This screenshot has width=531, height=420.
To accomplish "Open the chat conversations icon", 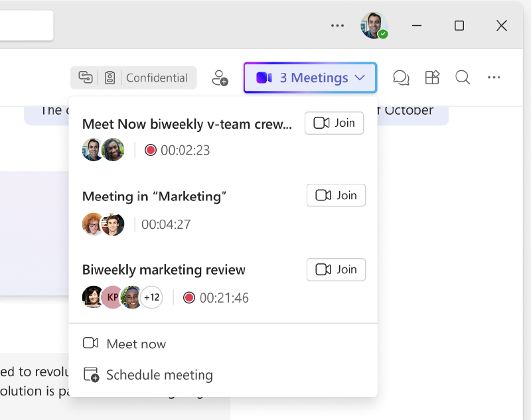I will 401,78.
